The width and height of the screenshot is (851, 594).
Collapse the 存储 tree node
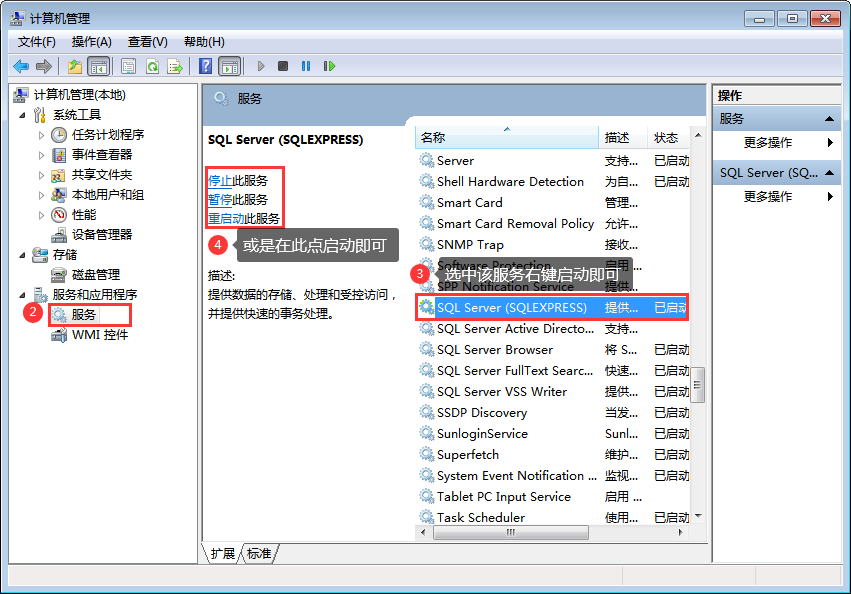tap(22, 255)
